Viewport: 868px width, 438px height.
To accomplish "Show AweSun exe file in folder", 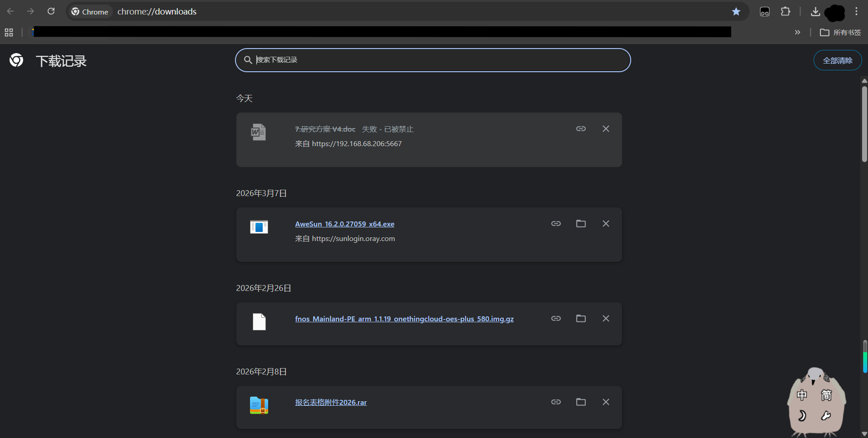I will pos(581,224).
